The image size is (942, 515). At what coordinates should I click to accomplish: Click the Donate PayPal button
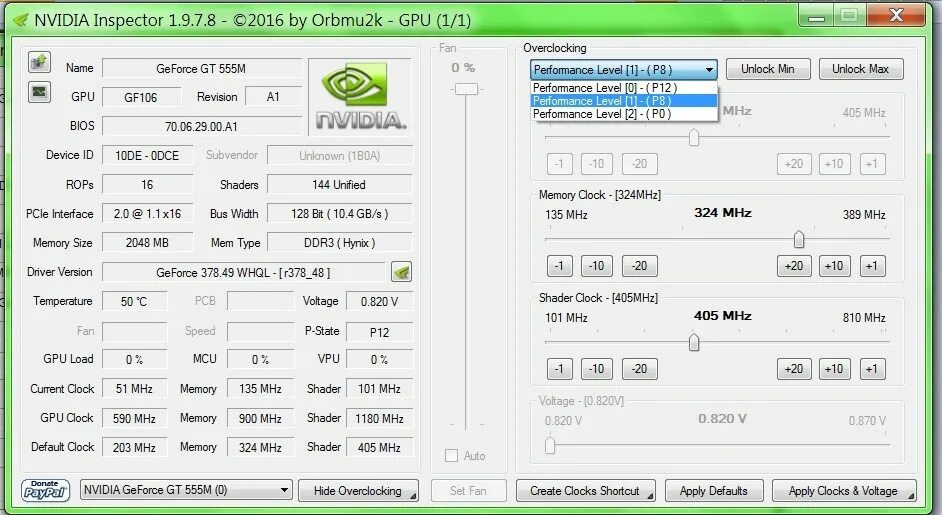[46, 490]
